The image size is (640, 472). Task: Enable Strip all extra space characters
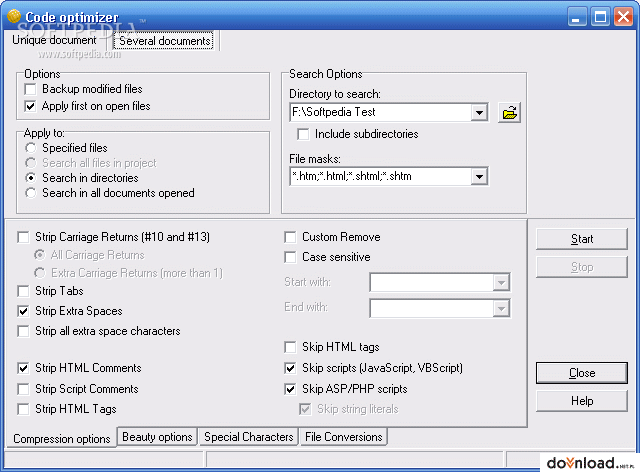click(x=23, y=331)
